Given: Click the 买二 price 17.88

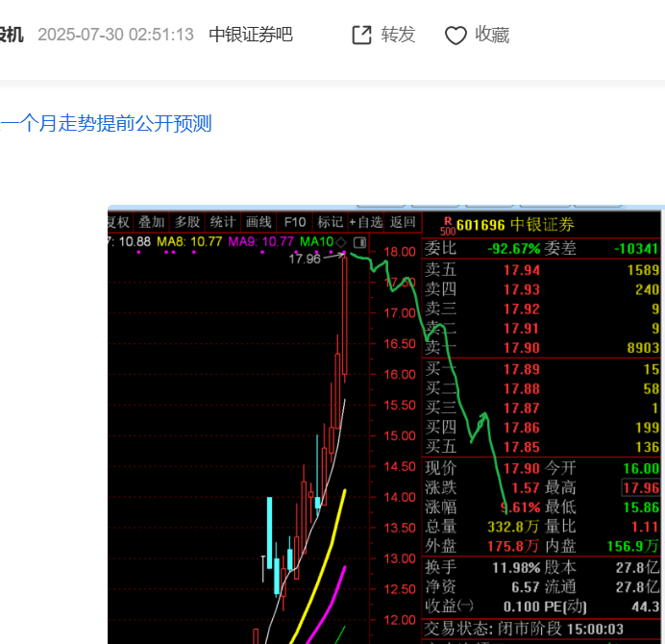Looking at the screenshot, I should (522, 389).
